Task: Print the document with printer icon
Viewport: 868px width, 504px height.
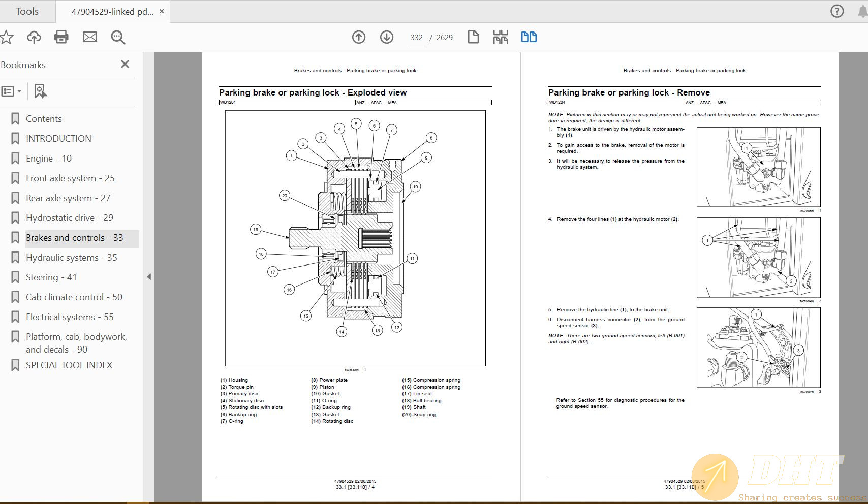Action: click(61, 37)
